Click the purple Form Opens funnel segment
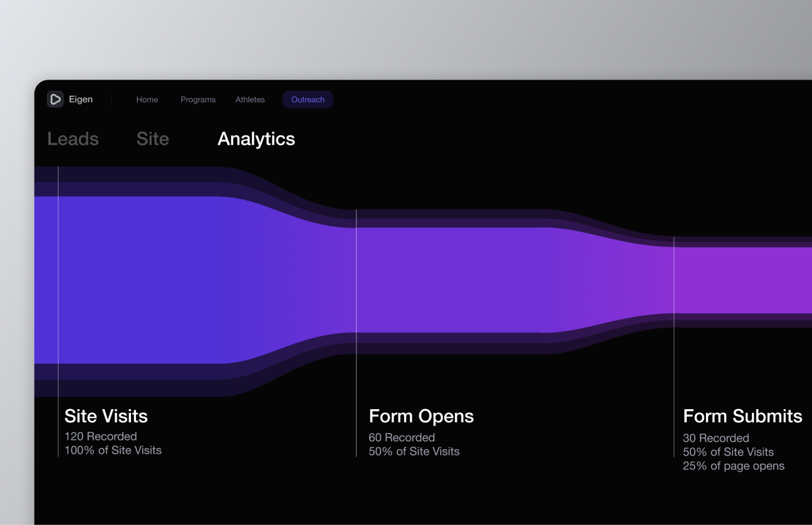The height and width of the screenshot is (525, 812). point(448,280)
